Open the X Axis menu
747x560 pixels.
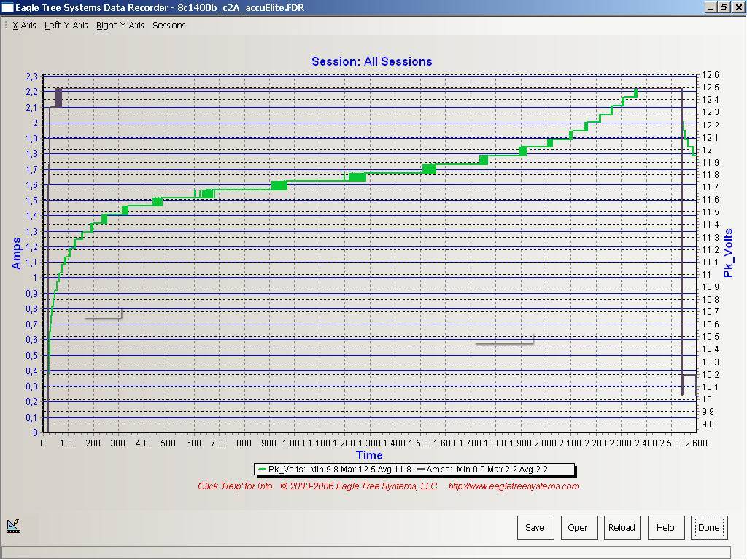[x=24, y=26]
